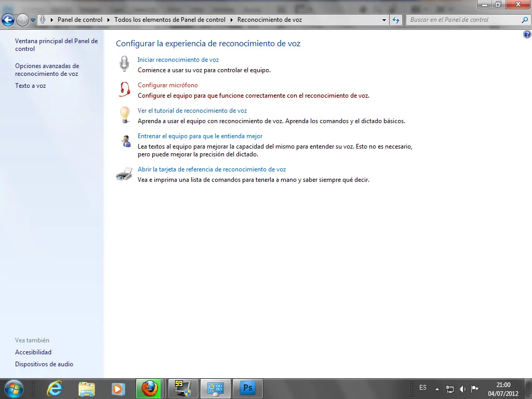Open the address bar history dropdown arrow
This screenshot has width=532, height=399.
(384, 20)
